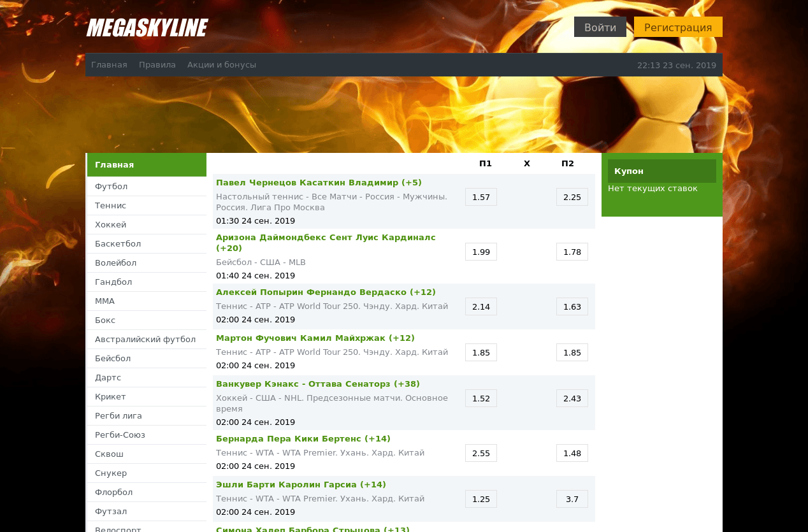Viewport: 808px width, 532px height.
Task: Bet on П1 odds 1.57
Action: click(480, 198)
